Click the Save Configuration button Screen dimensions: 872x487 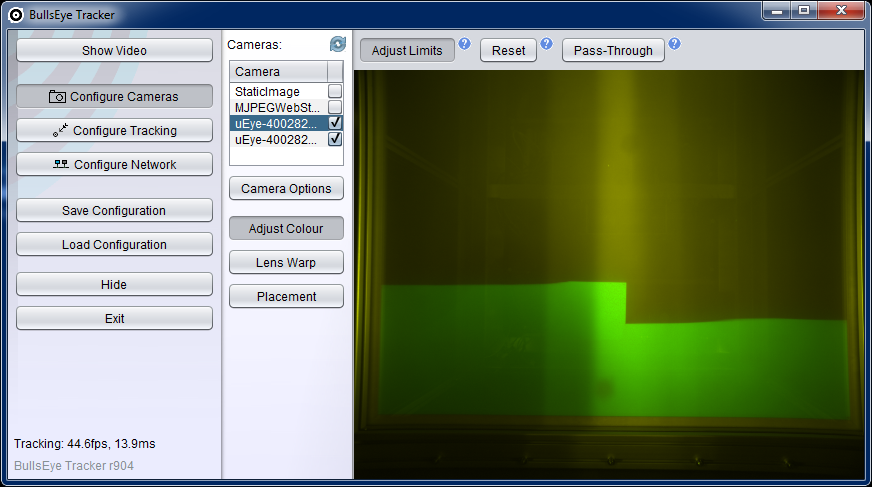tap(114, 211)
